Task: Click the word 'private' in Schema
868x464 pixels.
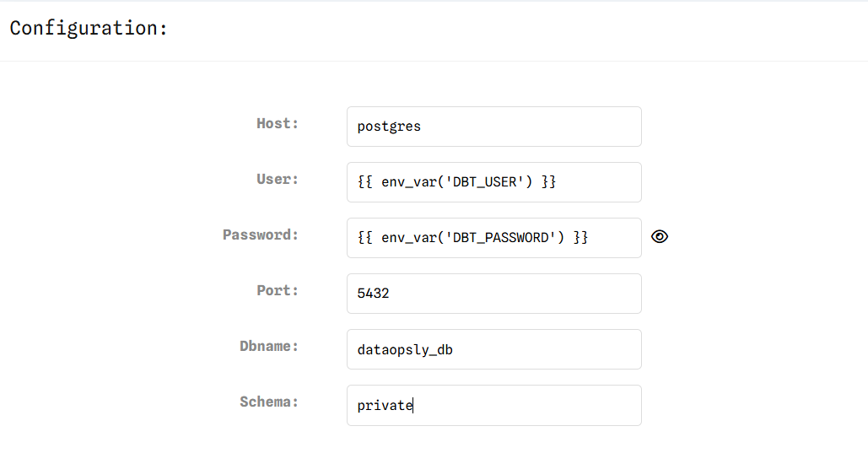Action: (385, 406)
